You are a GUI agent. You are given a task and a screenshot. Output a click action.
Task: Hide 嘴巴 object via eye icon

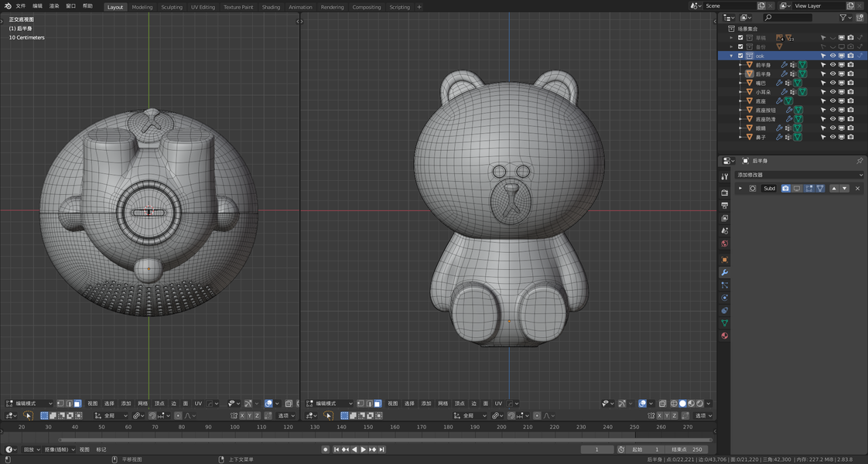tap(832, 83)
